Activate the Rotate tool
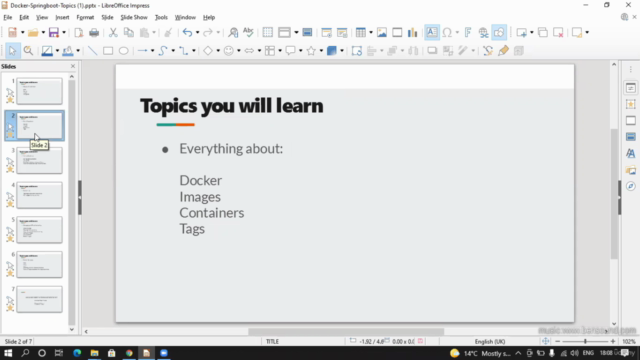Screen dimensions: 640x360 (x=356, y=51)
